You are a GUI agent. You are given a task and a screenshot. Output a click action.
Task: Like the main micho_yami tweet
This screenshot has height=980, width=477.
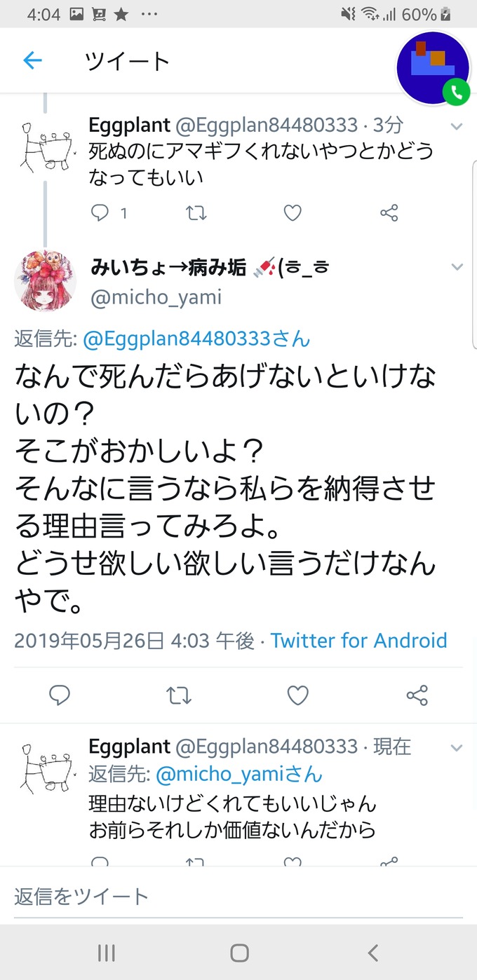coord(298,695)
